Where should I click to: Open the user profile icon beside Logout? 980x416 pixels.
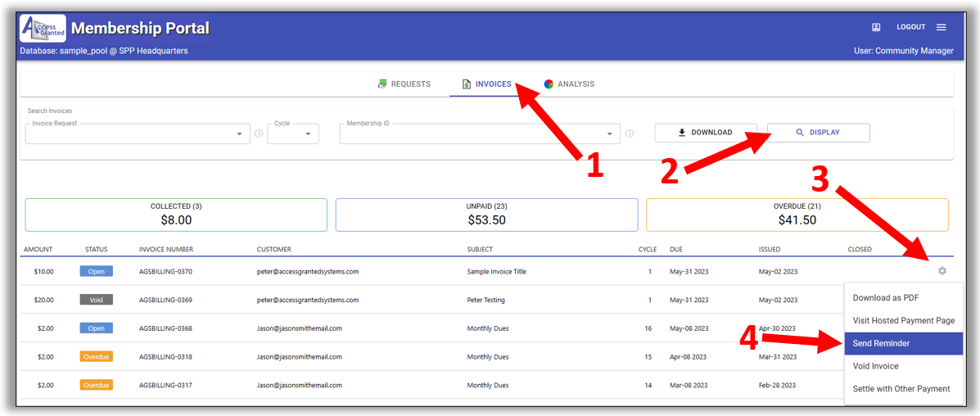click(x=876, y=27)
